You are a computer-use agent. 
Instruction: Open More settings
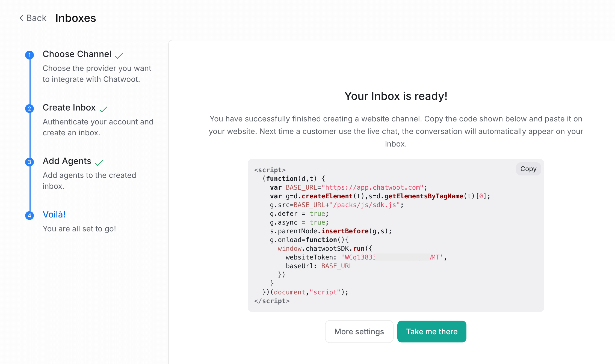[x=359, y=332]
